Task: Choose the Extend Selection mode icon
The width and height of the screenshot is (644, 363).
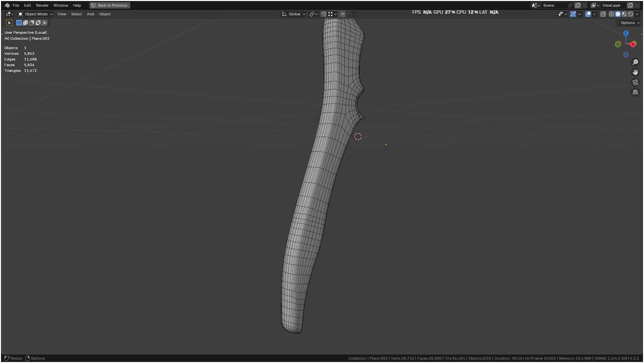Action: 25,23
